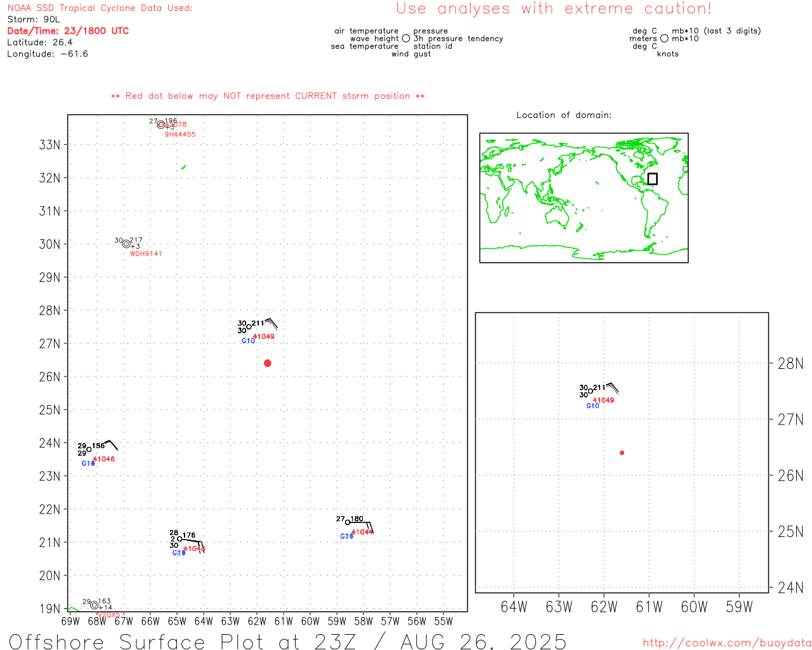Click 64W label under inset map
Screen dimensions: 812x650
[x=514, y=607]
